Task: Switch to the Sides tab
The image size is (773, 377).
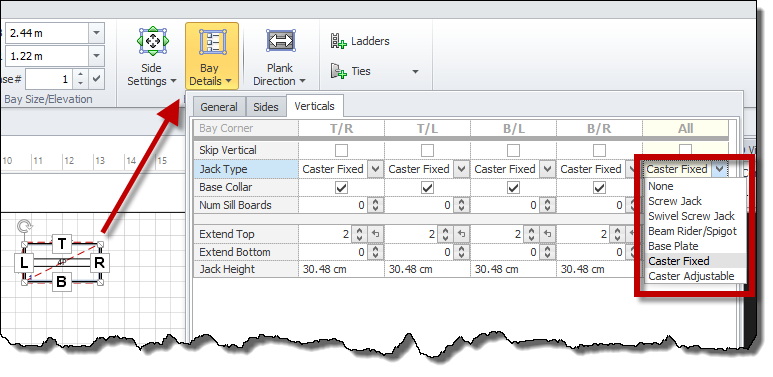Action: click(266, 107)
